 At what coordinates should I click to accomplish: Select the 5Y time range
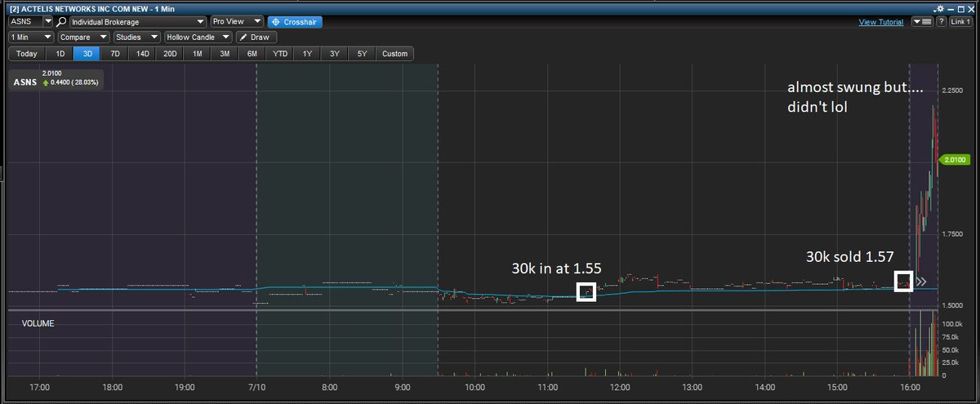(x=362, y=54)
